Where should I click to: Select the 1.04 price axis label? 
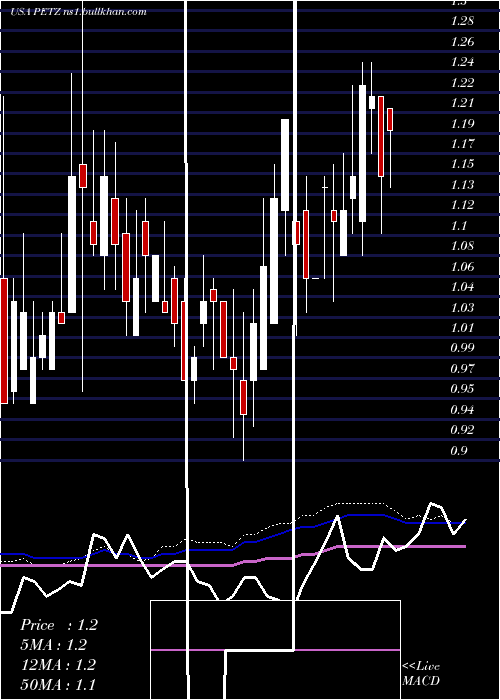point(462,287)
